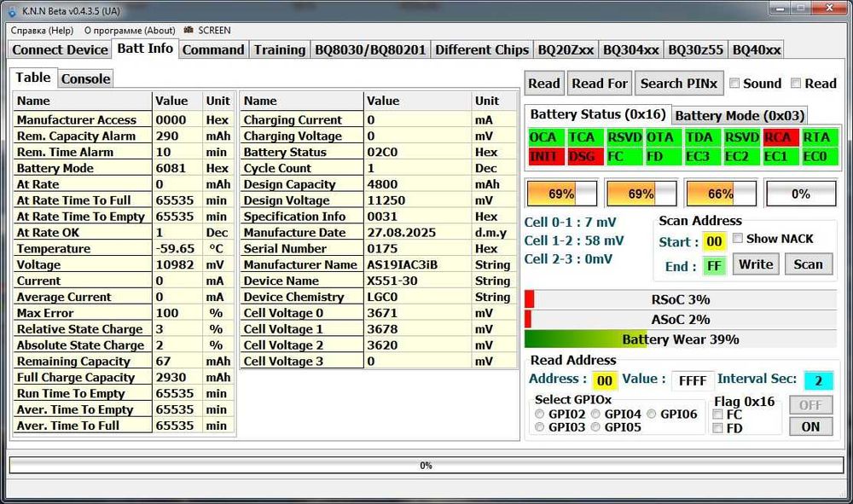Click the red INIT status flag
This screenshot has width=853, height=504.
tap(546, 157)
